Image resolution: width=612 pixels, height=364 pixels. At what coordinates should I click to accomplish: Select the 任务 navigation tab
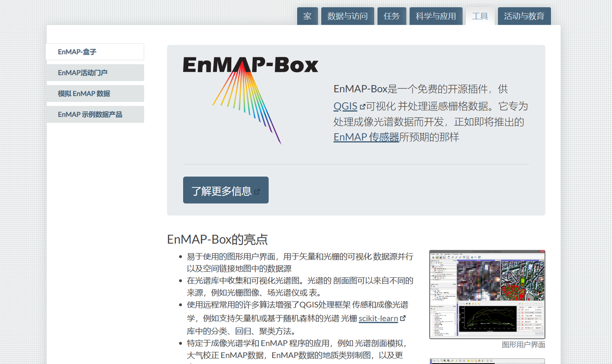click(391, 16)
